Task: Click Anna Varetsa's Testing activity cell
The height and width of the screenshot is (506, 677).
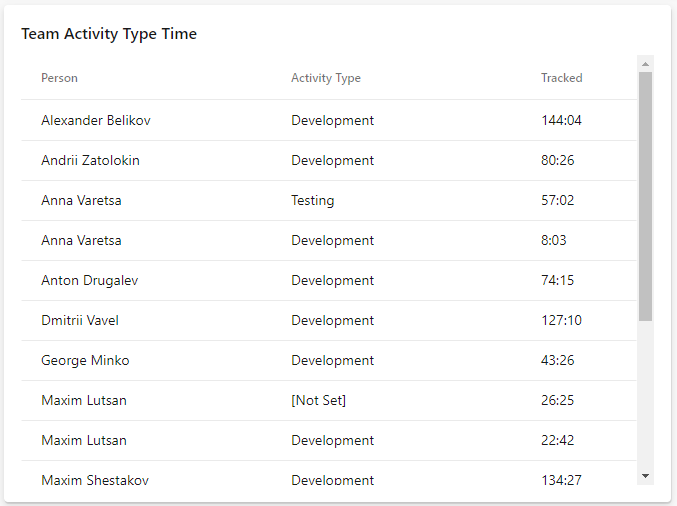Action: (312, 200)
